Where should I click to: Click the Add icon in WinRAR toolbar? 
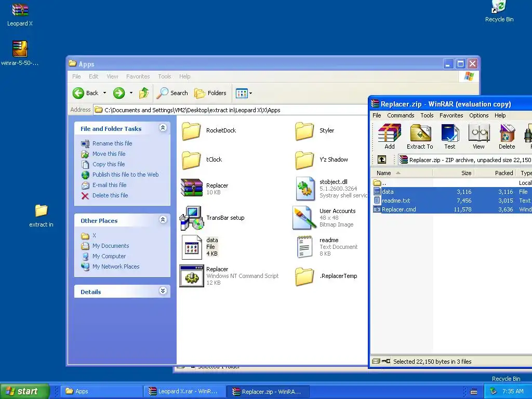coord(390,137)
